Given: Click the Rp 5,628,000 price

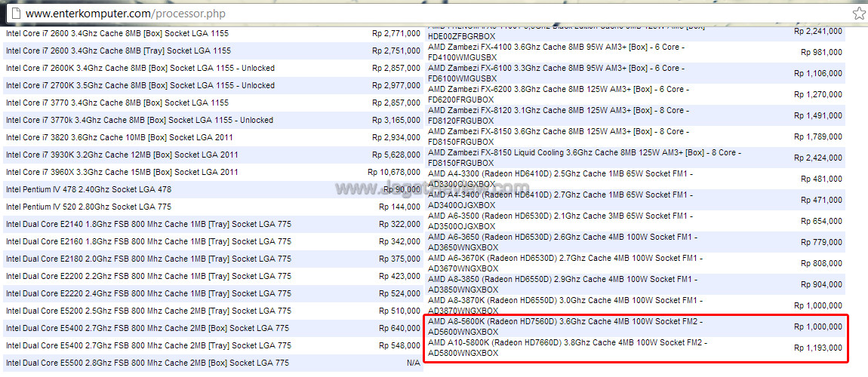Looking at the screenshot, I should 396,155.
